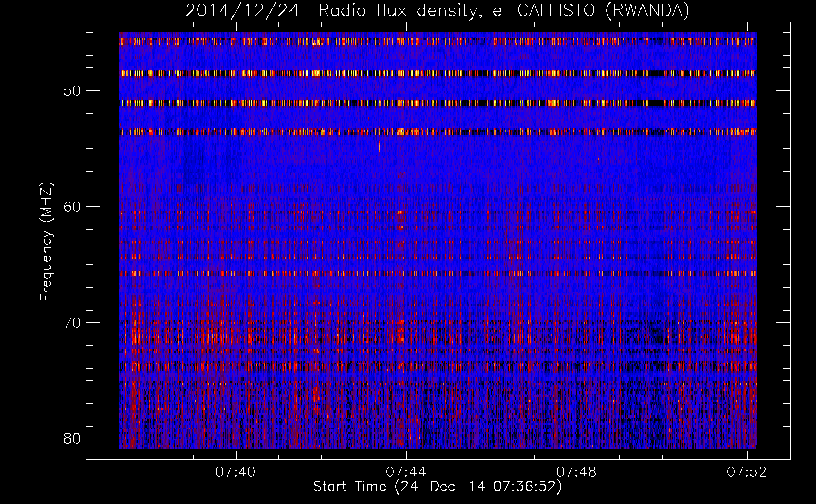Click the date "2014/12/24" in the title
The width and height of the screenshot is (816, 504).
click(x=243, y=11)
